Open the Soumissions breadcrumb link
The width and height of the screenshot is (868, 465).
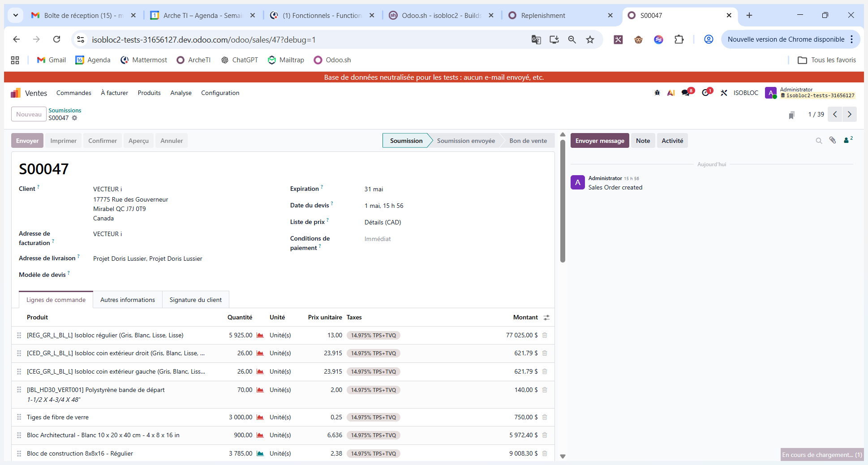(x=65, y=110)
